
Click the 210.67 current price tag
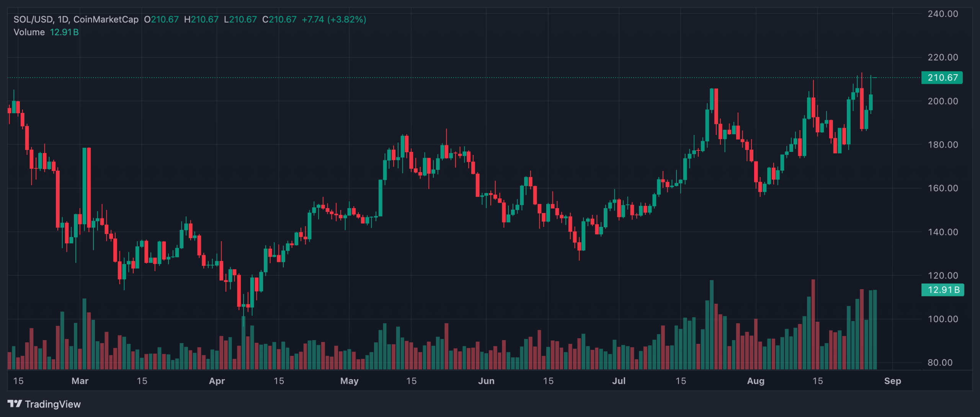pyautogui.click(x=942, y=78)
